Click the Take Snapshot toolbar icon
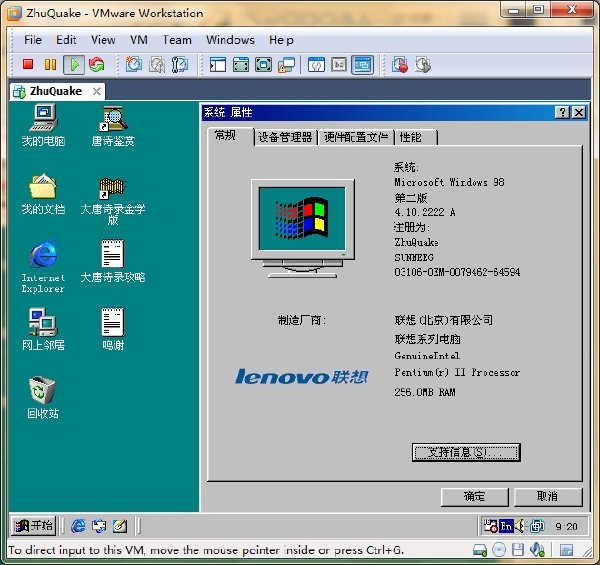600x565 pixels. pos(134,64)
